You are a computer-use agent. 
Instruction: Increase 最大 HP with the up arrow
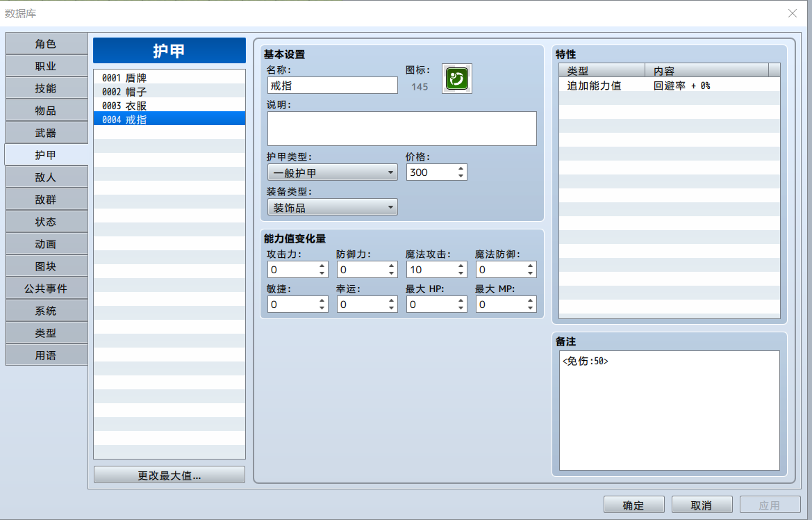click(461, 300)
